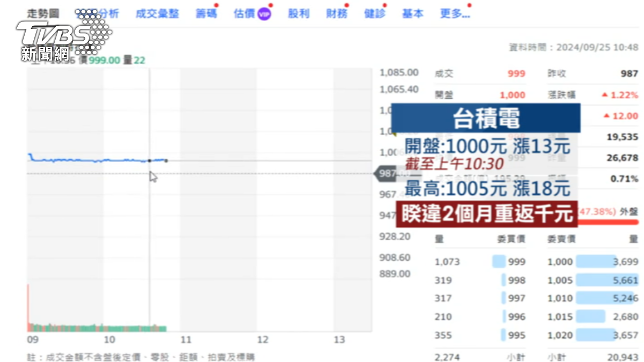
Task: Click the 漲跌幅 value 1.22%
Action: pos(620,95)
